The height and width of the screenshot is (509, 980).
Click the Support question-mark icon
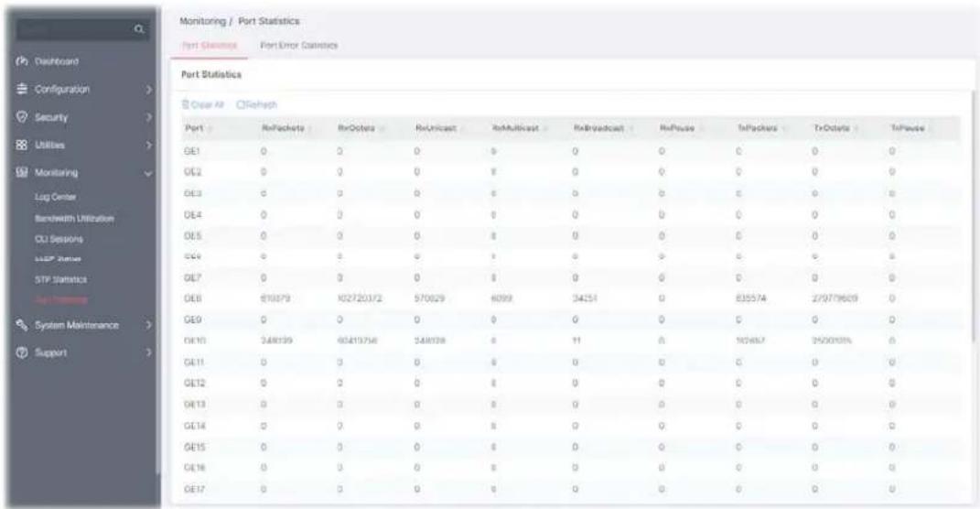(x=22, y=352)
